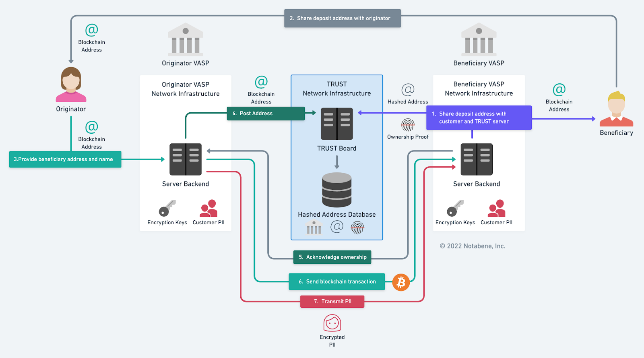644x358 pixels.
Task: Click the Originator VASP bank building icon
Action: point(186,39)
